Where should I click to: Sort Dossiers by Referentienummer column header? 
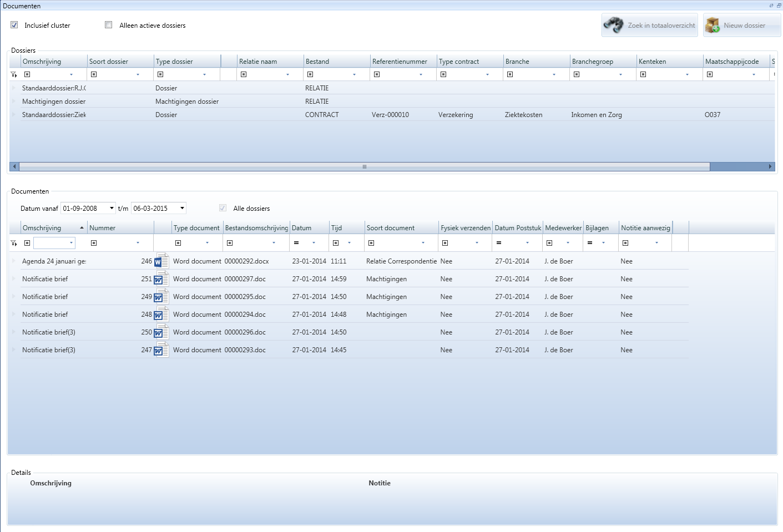tap(403, 62)
